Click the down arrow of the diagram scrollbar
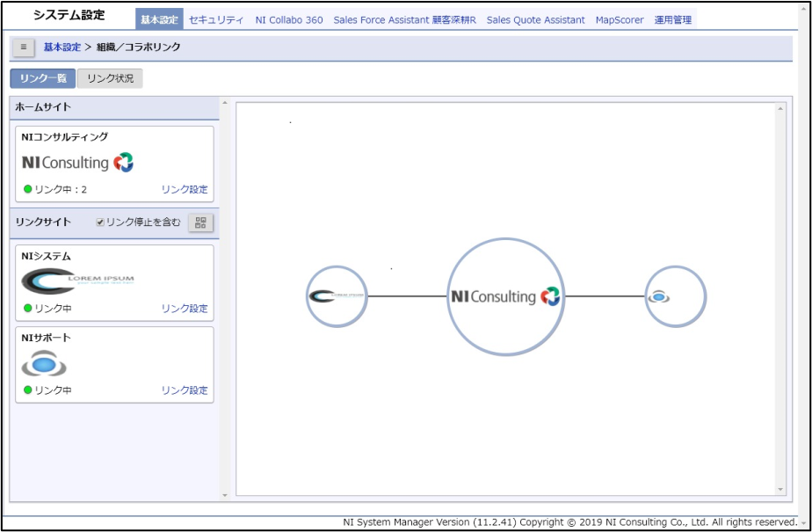This screenshot has width=812, height=532. pos(779,490)
